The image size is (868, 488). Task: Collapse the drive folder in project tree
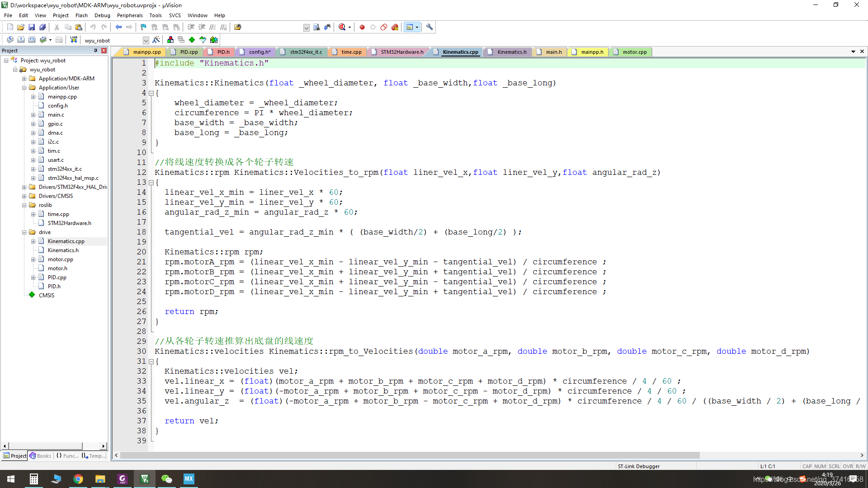(24, 232)
